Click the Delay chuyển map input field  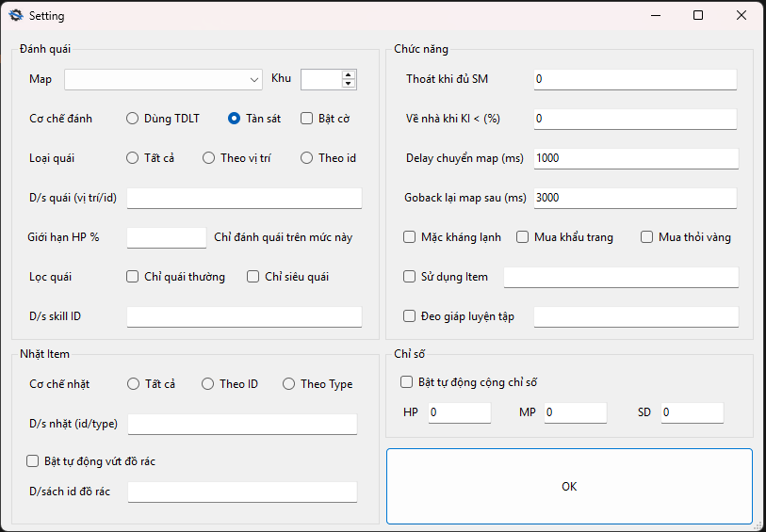tap(634, 158)
